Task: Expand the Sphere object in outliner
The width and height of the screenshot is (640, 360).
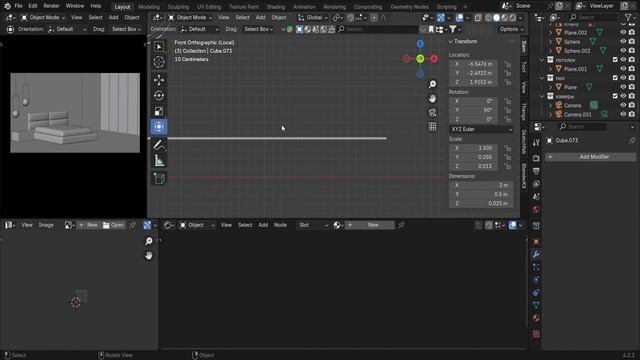Action: click(x=551, y=42)
